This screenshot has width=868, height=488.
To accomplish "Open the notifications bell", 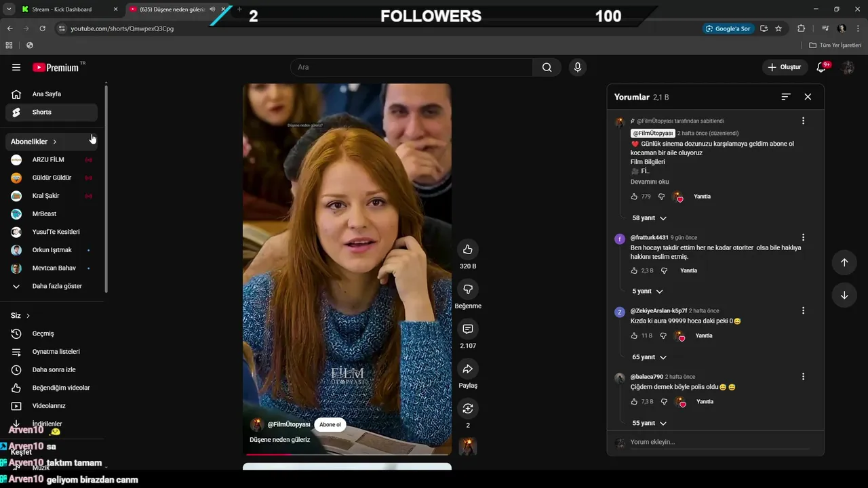I will click(x=822, y=67).
